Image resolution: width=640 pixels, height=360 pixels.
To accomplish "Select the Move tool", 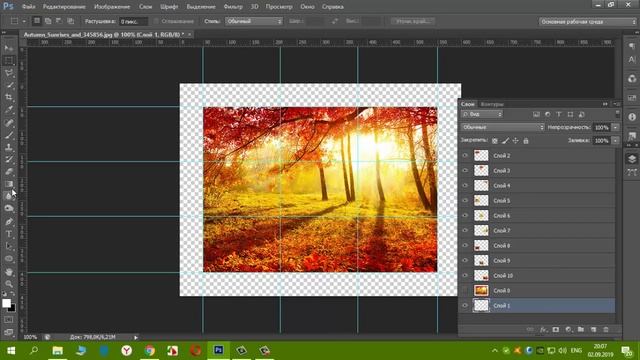I will (9, 48).
